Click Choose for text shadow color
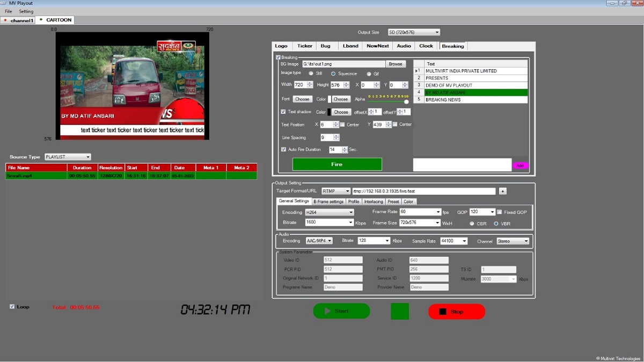The image size is (644, 362). click(341, 112)
